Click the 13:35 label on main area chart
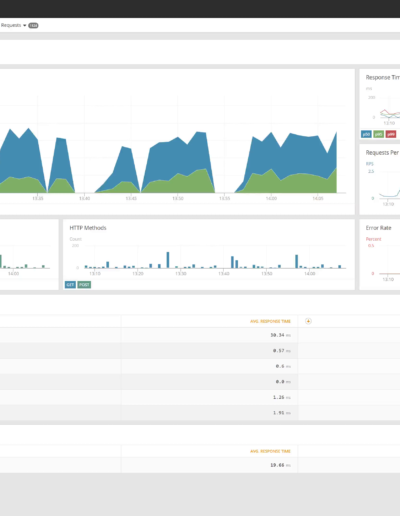Image resolution: width=400 pixels, height=516 pixels. click(x=38, y=198)
